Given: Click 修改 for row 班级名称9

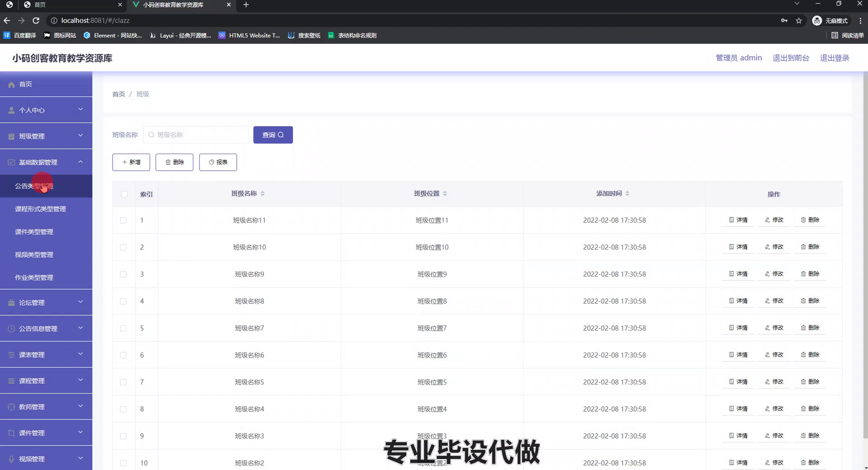Looking at the screenshot, I should [774, 274].
